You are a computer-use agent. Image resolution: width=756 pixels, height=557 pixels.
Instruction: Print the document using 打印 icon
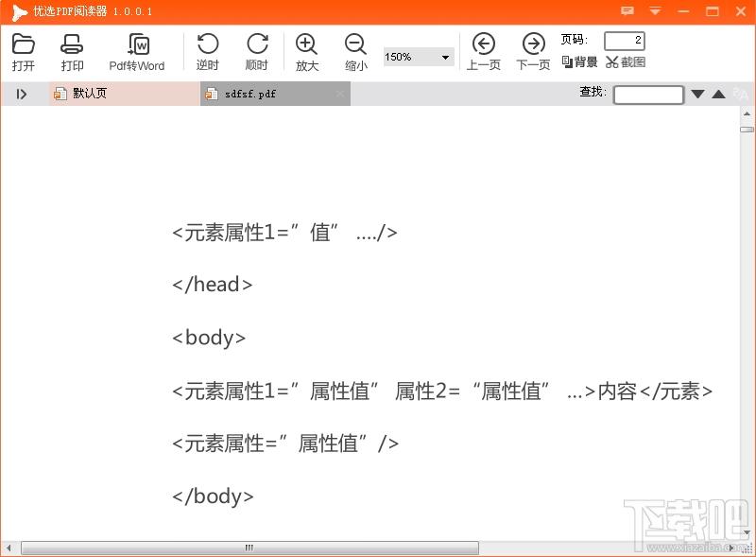72,52
